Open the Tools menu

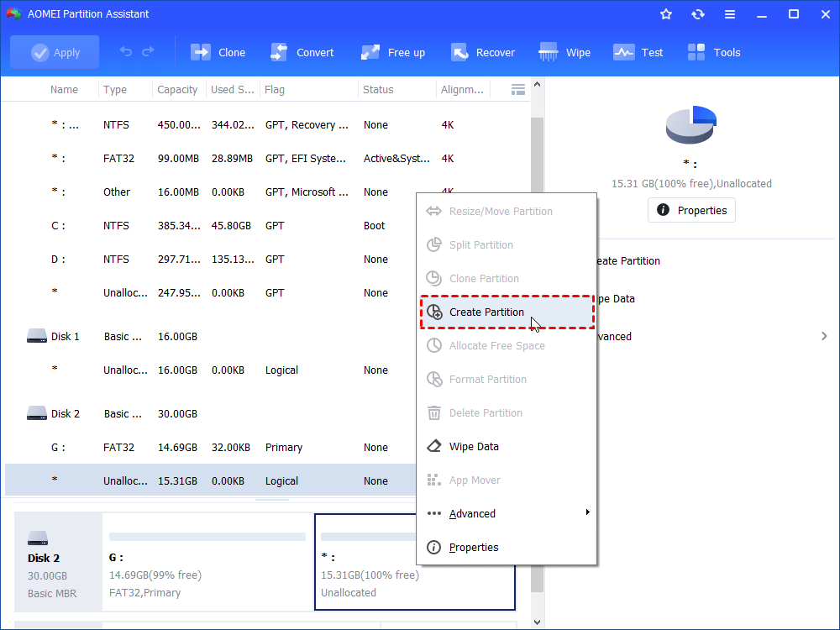click(713, 52)
